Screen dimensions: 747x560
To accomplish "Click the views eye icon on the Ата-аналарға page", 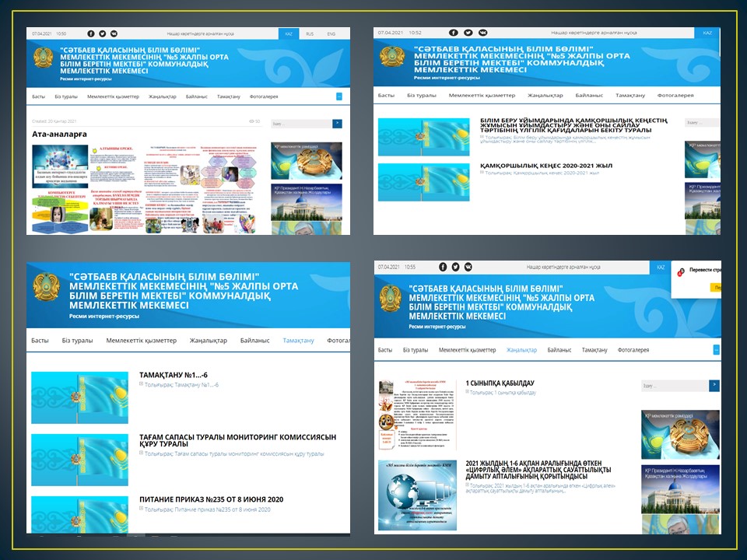I will click(251, 121).
